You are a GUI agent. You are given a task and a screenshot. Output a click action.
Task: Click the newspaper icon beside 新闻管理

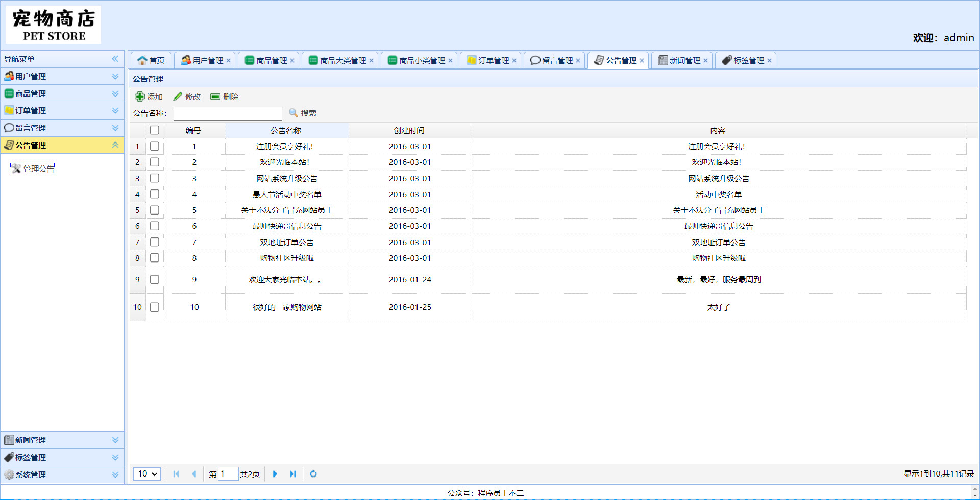pyautogui.click(x=9, y=440)
